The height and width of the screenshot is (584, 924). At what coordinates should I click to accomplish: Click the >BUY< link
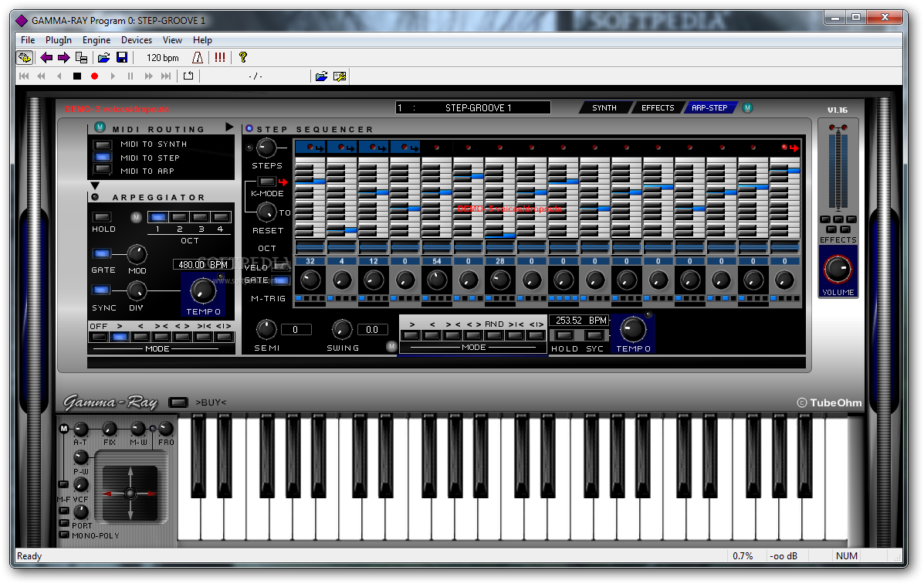(x=211, y=402)
